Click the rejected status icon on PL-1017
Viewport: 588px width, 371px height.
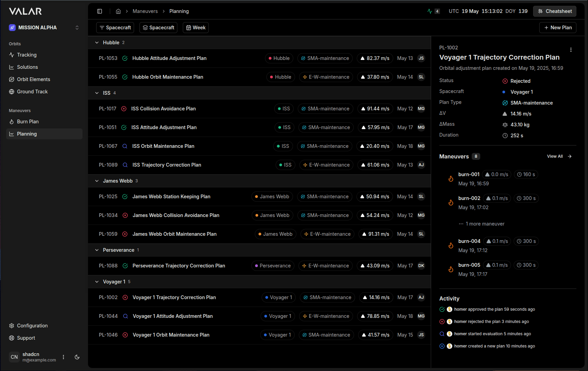pos(125,109)
